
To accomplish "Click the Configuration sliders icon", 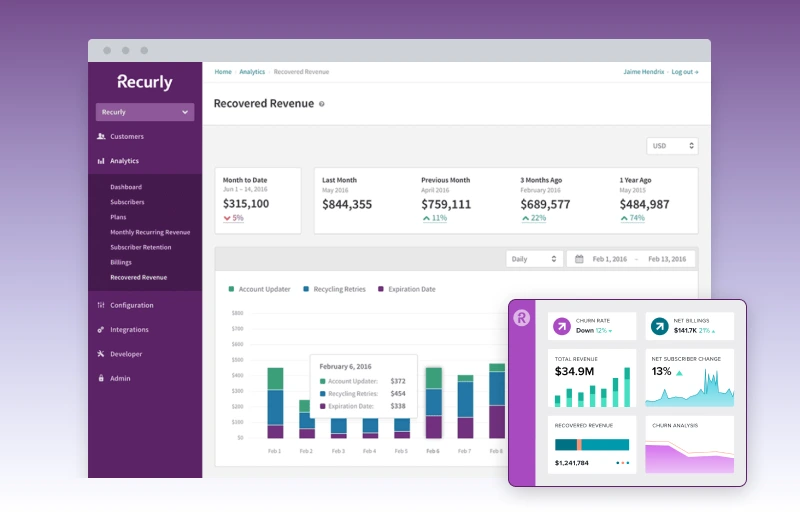I will [x=101, y=305].
